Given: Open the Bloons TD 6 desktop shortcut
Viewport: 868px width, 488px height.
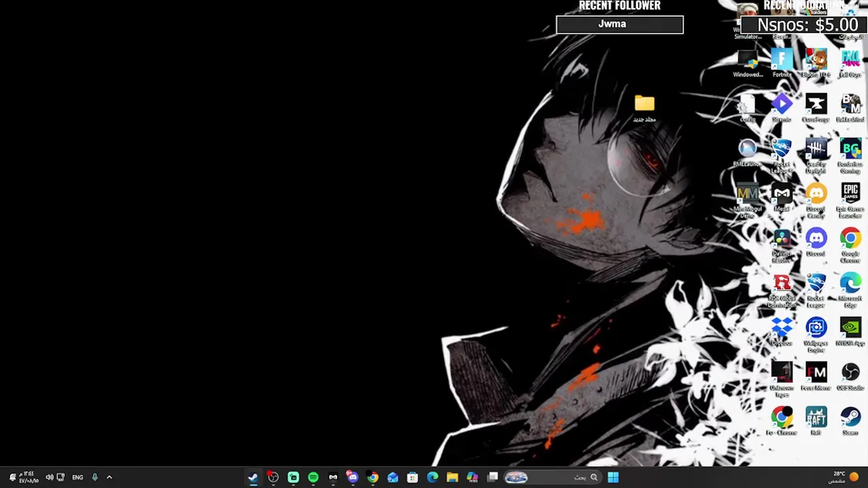Looking at the screenshot, I should (816, 63).
